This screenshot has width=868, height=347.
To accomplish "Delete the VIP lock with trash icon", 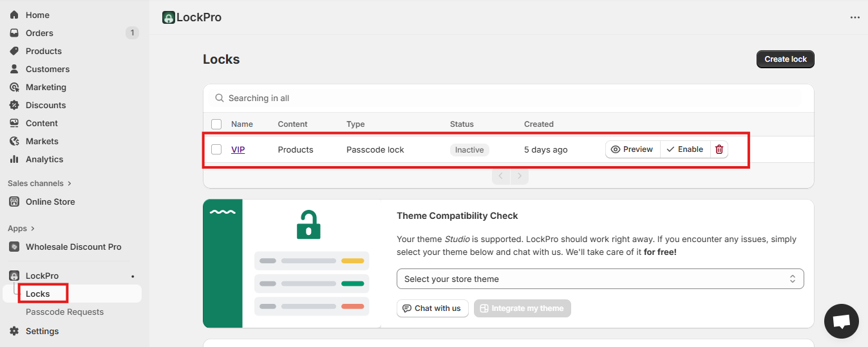I will [x=719, y=149].
